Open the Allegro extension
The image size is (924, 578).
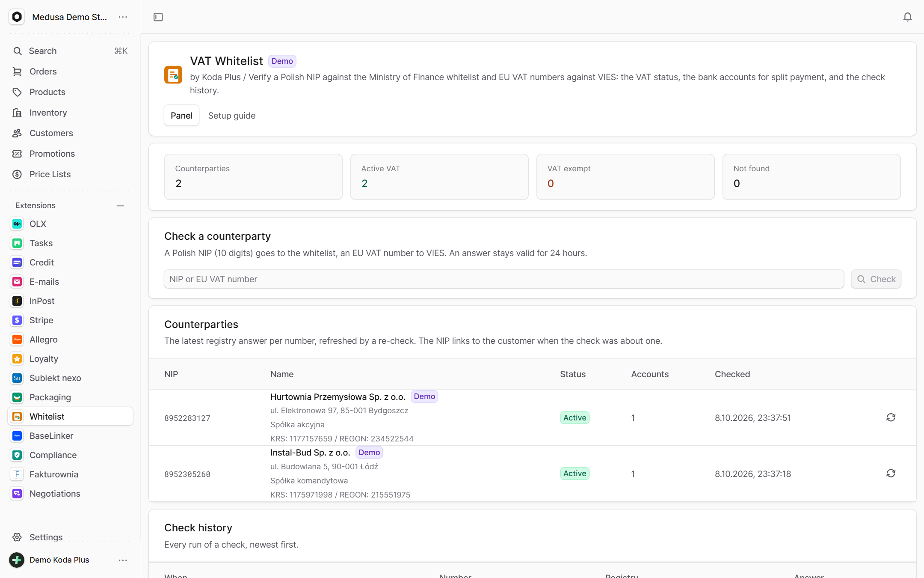click(71, 340)
